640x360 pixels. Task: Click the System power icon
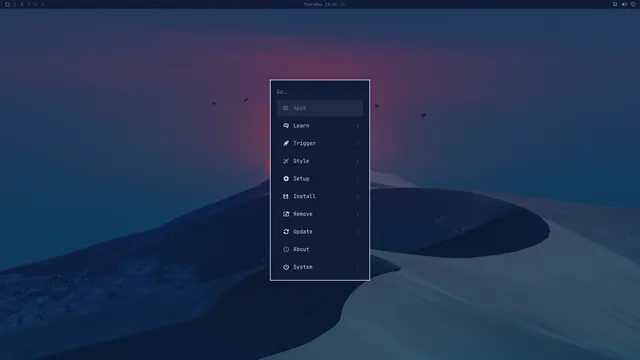(x=286, y=267)
